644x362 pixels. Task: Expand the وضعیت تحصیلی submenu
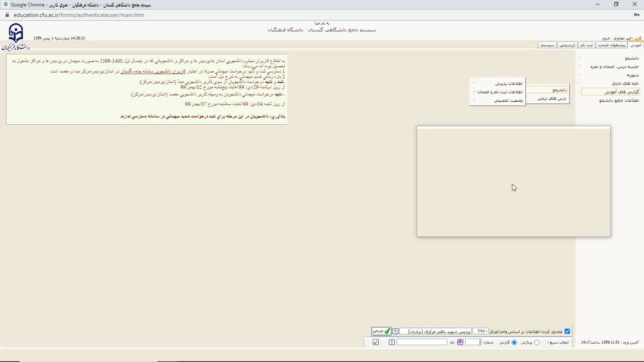[508, 100]
